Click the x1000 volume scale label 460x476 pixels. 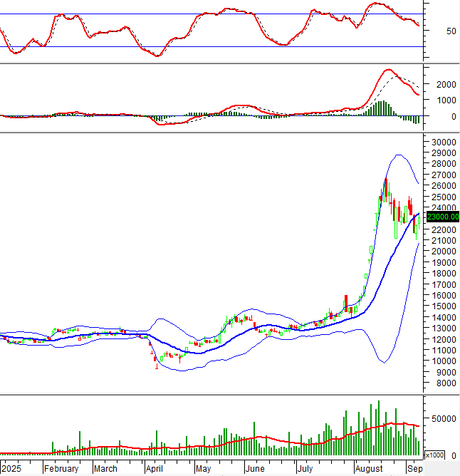point(434,455)
